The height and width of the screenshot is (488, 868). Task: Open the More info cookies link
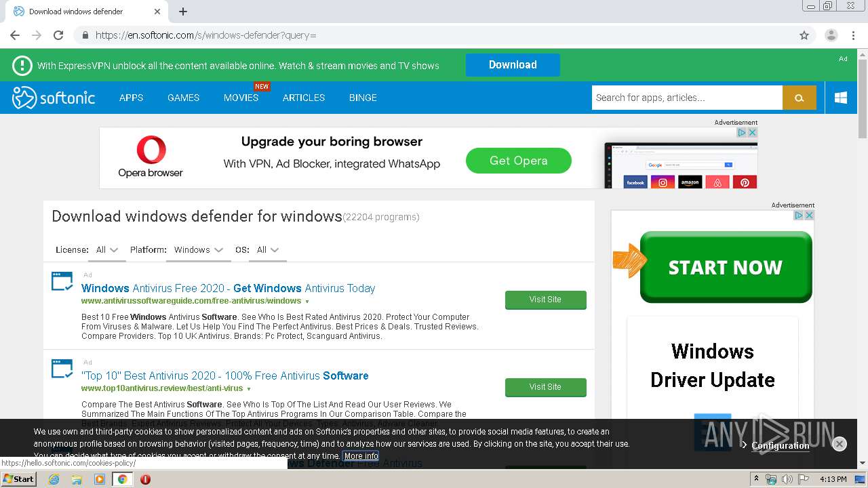(361, 456)
